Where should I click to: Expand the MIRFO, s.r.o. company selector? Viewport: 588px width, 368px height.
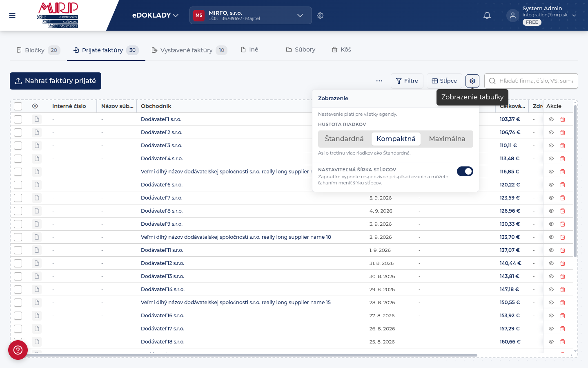(x=251, y=16)
